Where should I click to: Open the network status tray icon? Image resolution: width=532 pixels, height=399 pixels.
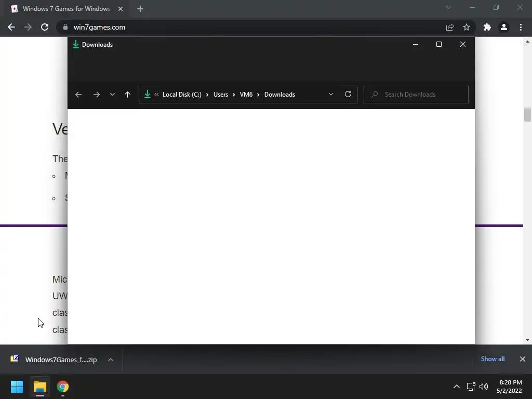click(x=471, y=387)
